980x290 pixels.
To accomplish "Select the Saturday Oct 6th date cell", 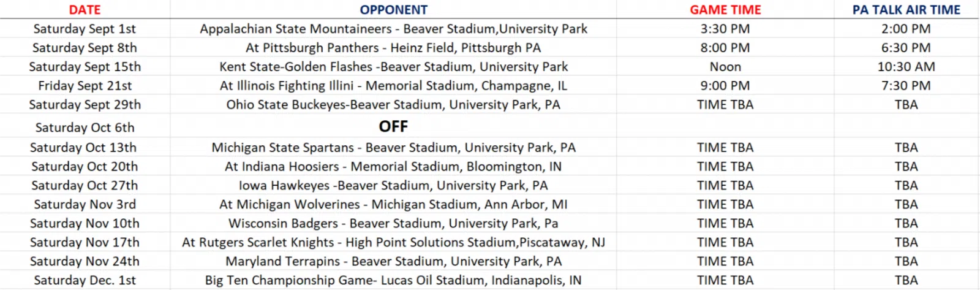I will click(85, 128).
